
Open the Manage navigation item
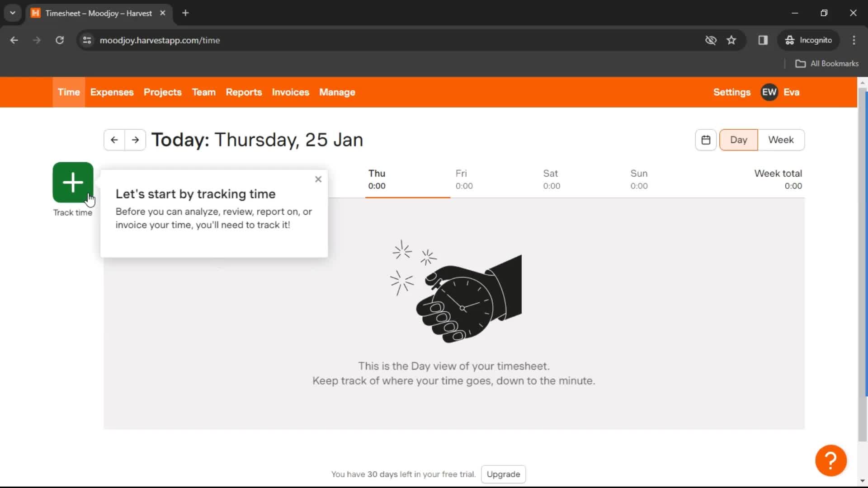[x=337, y=92]
